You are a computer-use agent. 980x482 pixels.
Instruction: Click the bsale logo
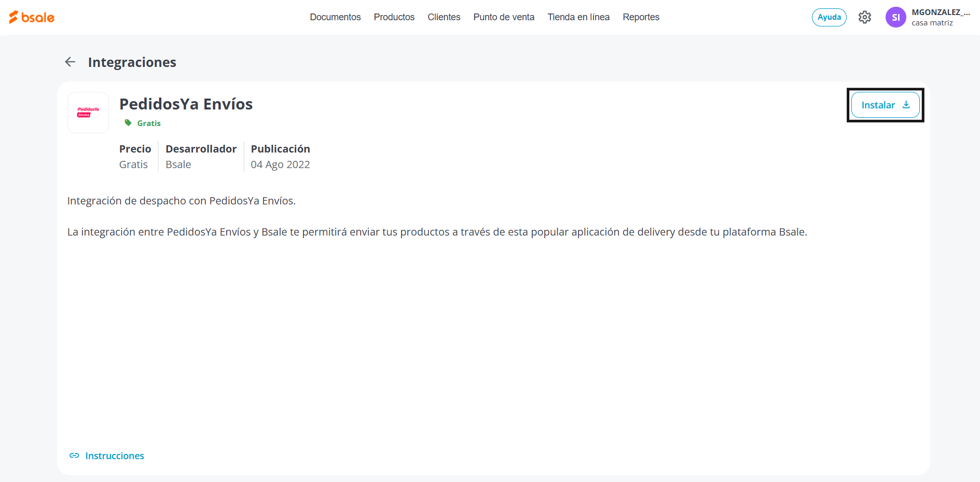[x=32, y=17]
